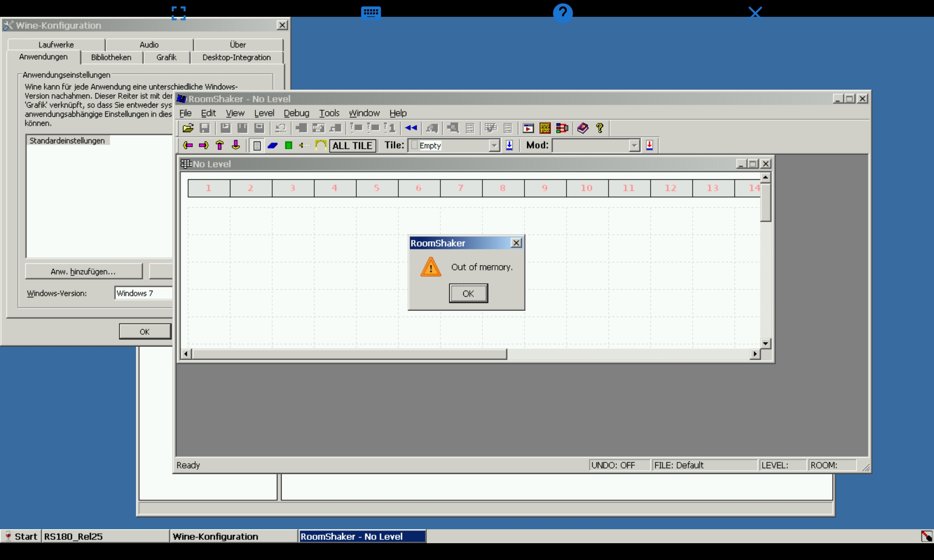The height and width of the screenshot is (560, 934).
Task: Open the DOSBox launch icon in toolbar
Action: coord(545,128)
